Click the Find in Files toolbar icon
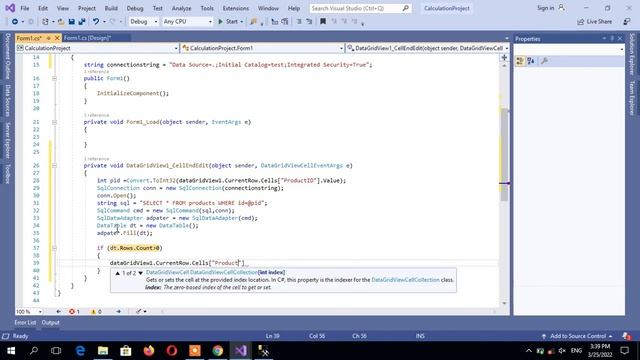Image resolution: width=640 pixels, height=360 pixels. coord(253,22)
